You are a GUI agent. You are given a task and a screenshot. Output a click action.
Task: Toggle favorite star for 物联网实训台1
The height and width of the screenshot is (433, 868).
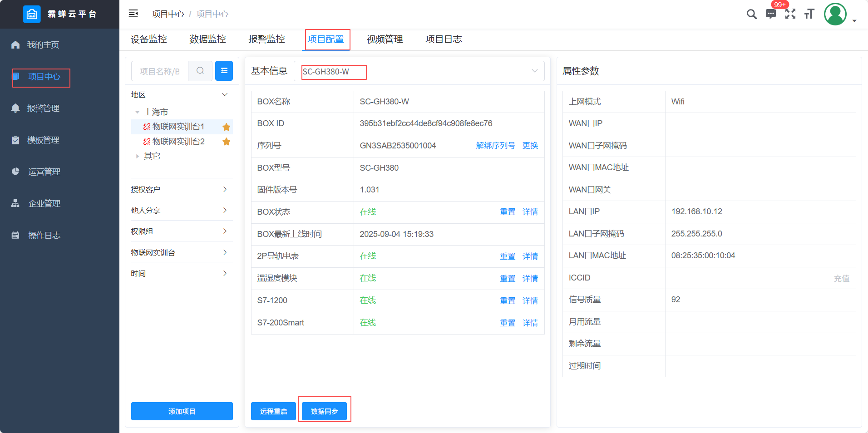[226, 127]
